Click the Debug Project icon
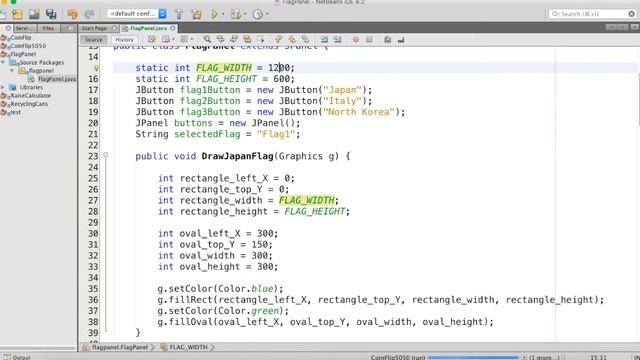 click(236, 14)
